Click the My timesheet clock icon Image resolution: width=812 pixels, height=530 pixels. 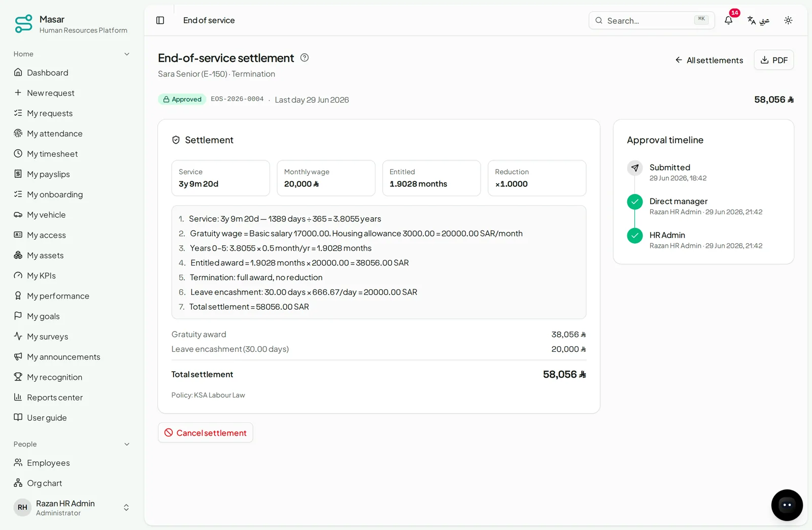pos(18,154)
